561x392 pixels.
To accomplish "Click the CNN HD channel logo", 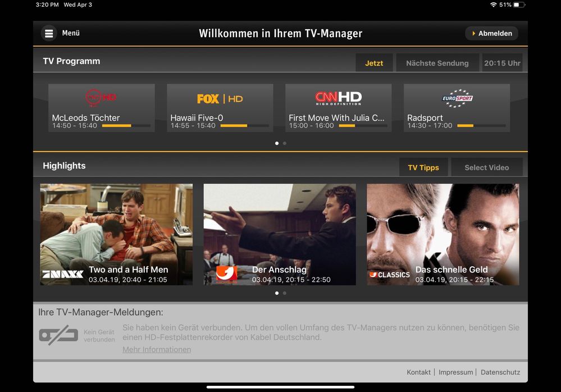I will (338, 98).
